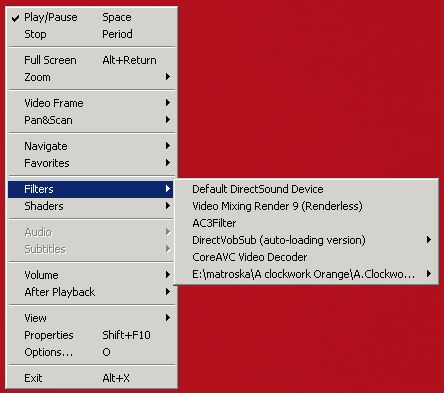Select the Default DirectSound Device filter

(x=306, y=189)
